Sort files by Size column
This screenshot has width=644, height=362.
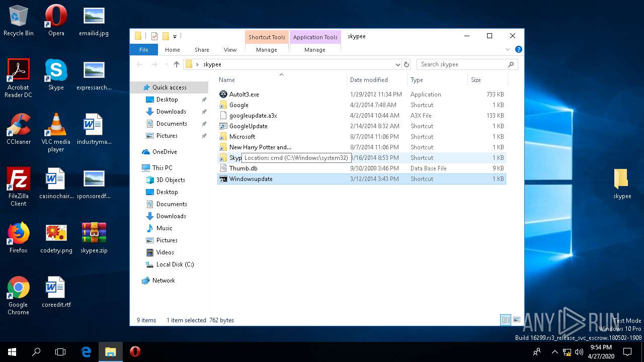(488, 80)
